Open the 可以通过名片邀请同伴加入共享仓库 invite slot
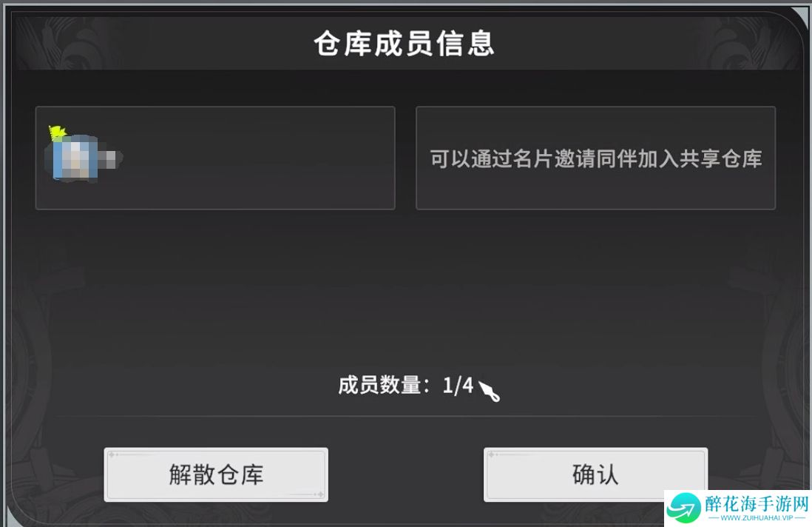 pyautogui.click(x=595, y=158)
